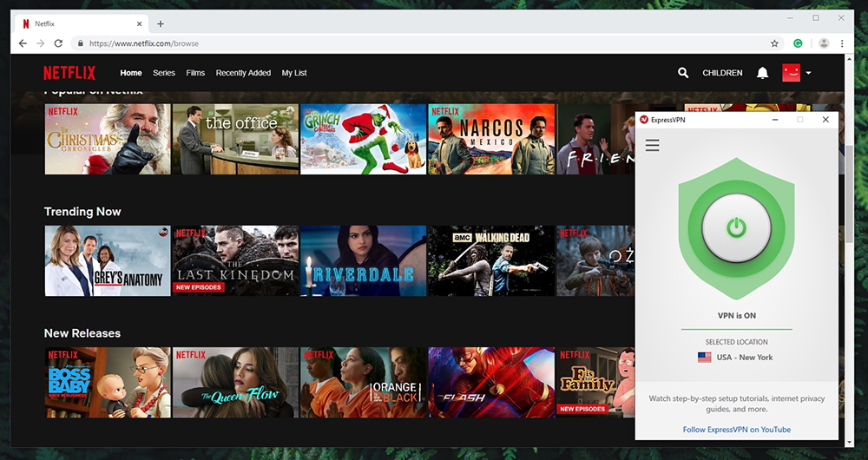
Task: Open Netflix notifications bell
Action: tap(762, 73)
